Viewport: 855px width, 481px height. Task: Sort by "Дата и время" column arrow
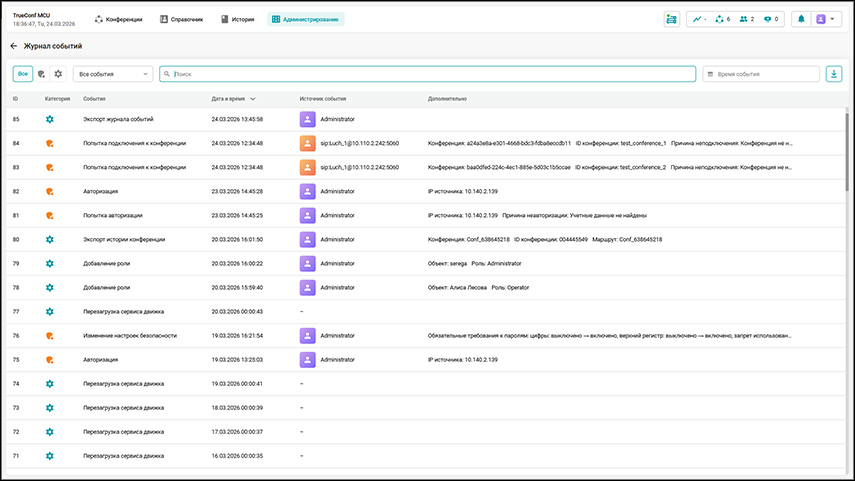[253, 99]
